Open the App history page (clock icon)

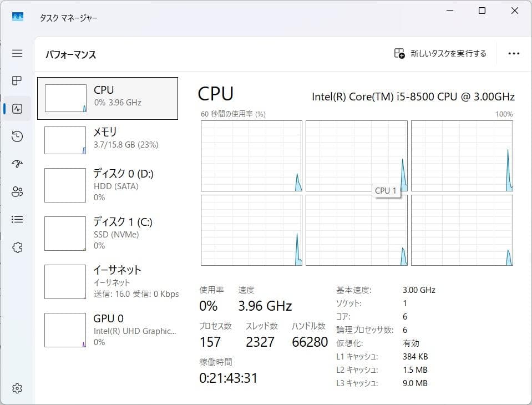point(17,136)
